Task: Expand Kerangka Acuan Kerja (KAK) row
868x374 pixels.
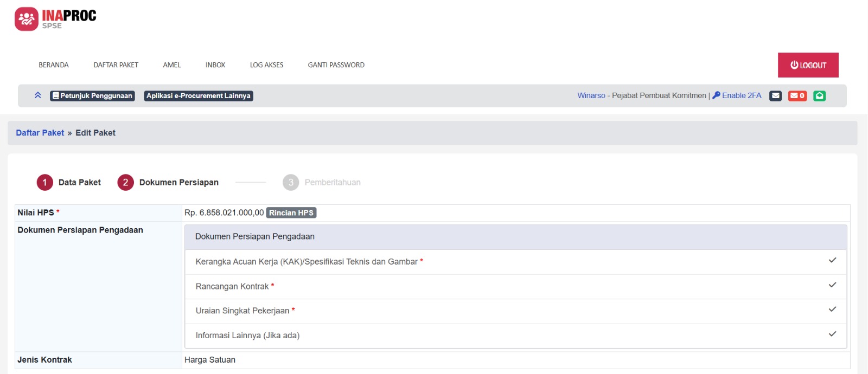Action: [515, 262]
